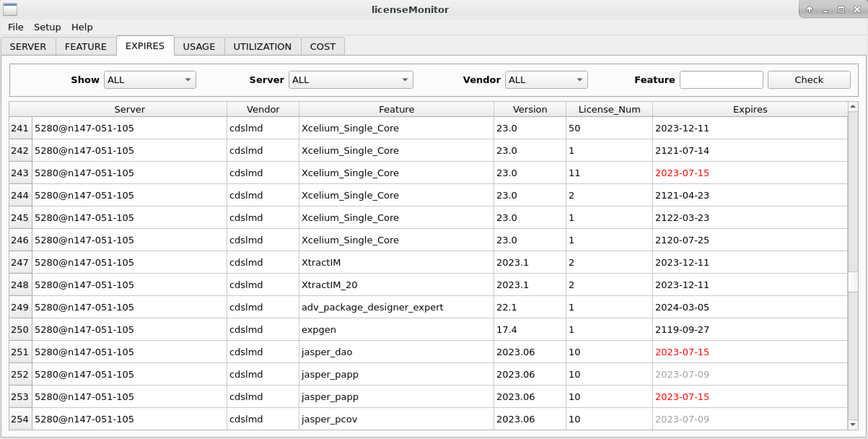Click the Check button
This screenshot has width=868, height=439.
[809, 80]
